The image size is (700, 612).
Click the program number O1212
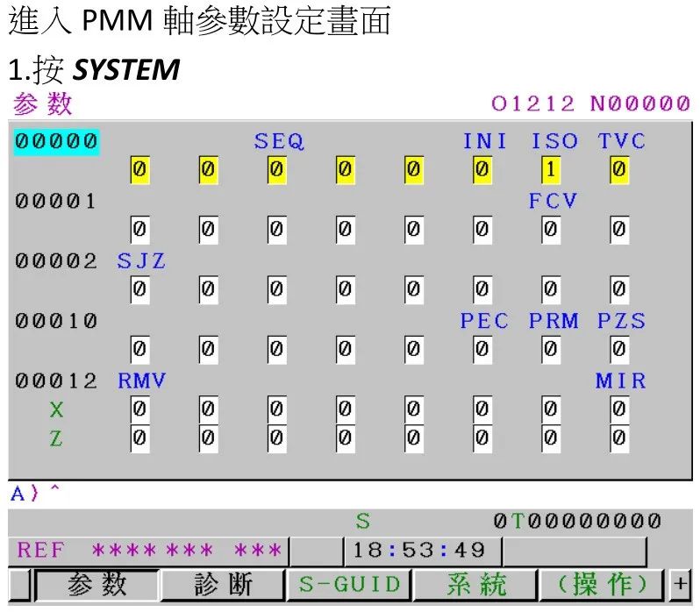532,104
